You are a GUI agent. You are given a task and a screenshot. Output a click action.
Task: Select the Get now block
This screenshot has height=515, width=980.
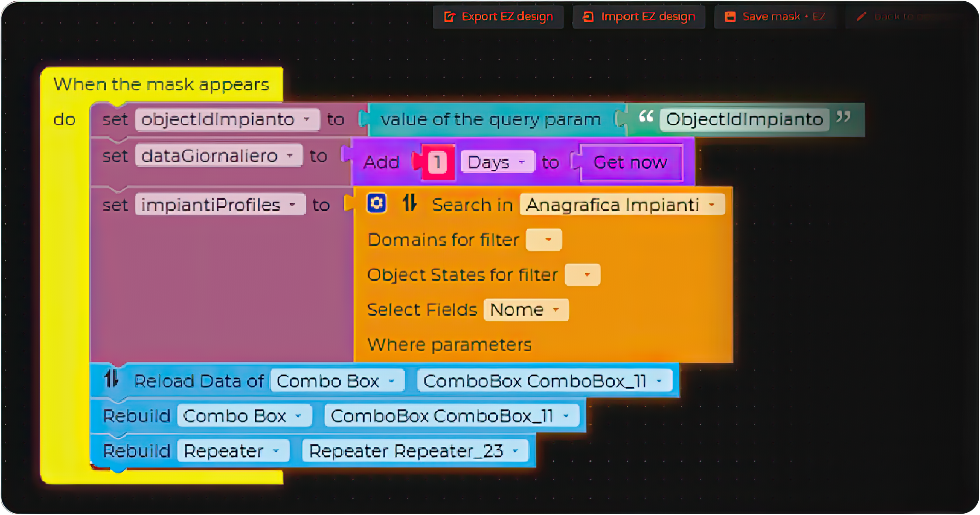pyautogui.click(x=630, y=162)
